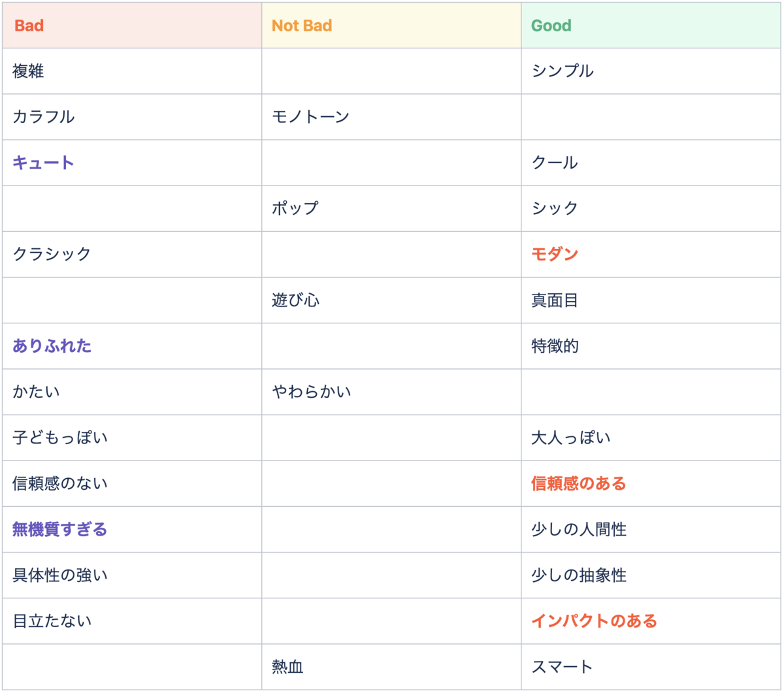The image size is (784, 693).
Task: Select the ポップ cell
Action: tap(391, 208)
